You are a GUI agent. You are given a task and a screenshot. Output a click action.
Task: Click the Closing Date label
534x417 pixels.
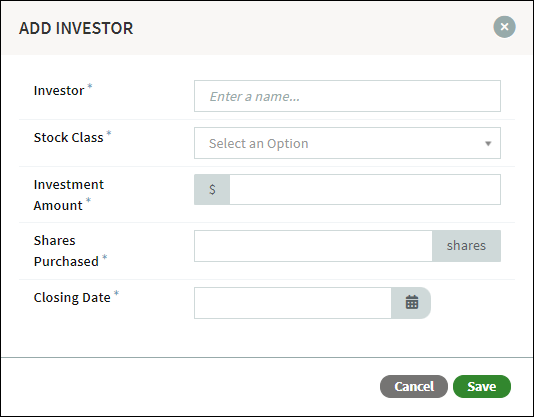pos(72,298)
